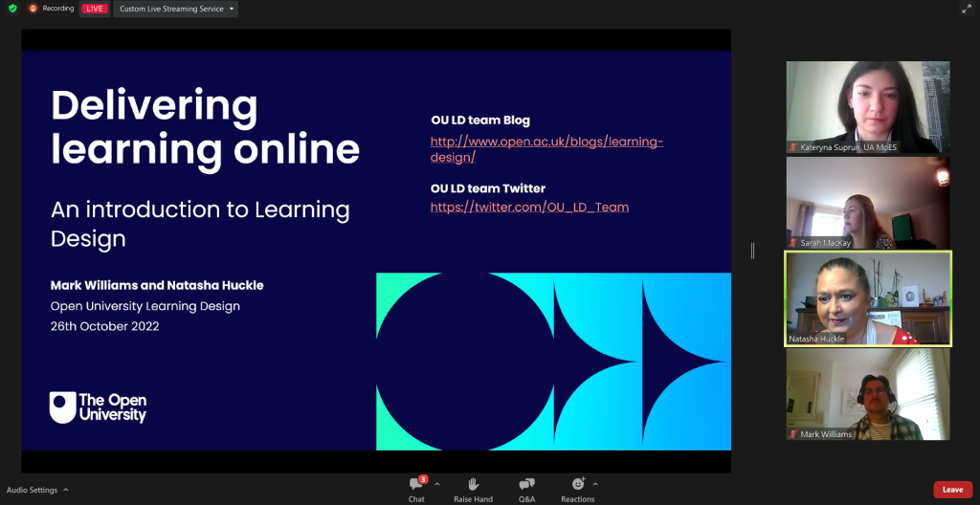Image resolution: width=980 pixels, height=505 pixels.
Task: Click the red Recording indicator icon
Action: coord(33,9)
